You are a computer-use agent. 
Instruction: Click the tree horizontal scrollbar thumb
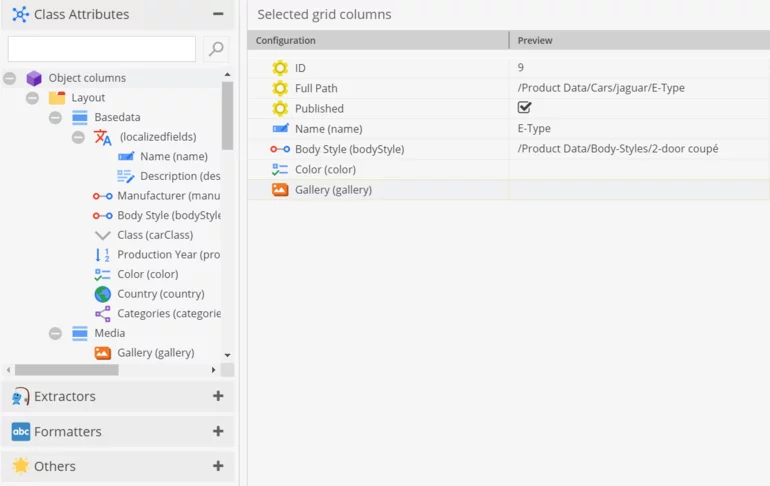click(67, 370)
